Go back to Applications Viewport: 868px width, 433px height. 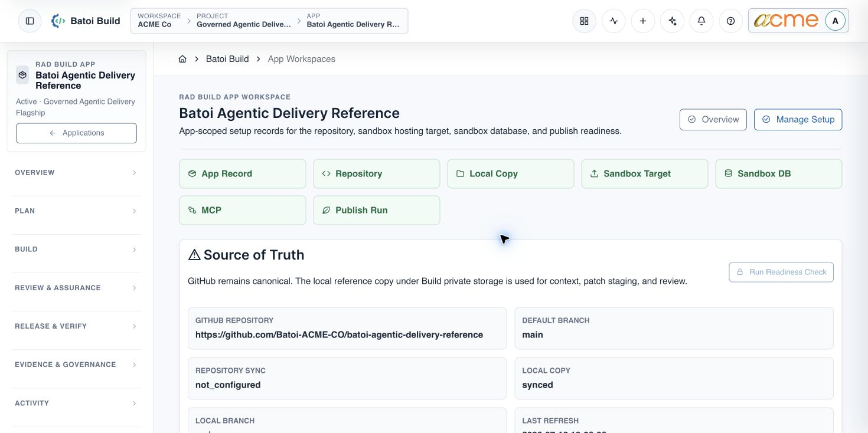pos(76,133)
